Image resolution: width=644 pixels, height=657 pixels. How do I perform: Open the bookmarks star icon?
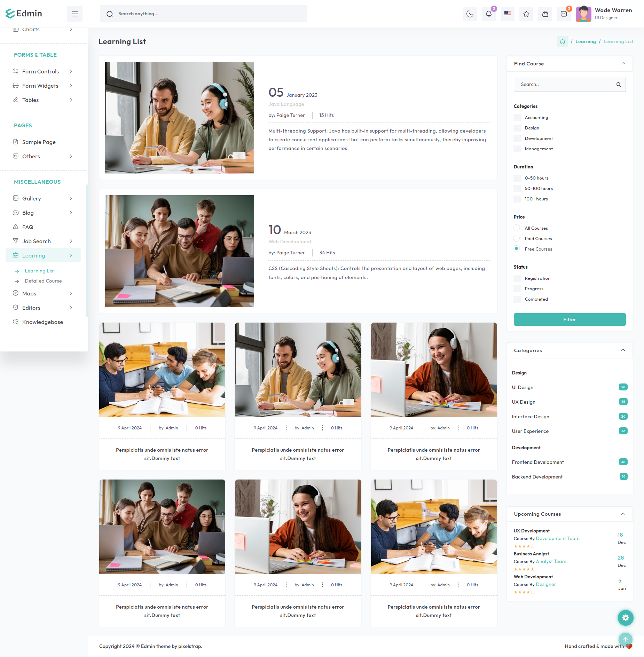pos(526,14)
